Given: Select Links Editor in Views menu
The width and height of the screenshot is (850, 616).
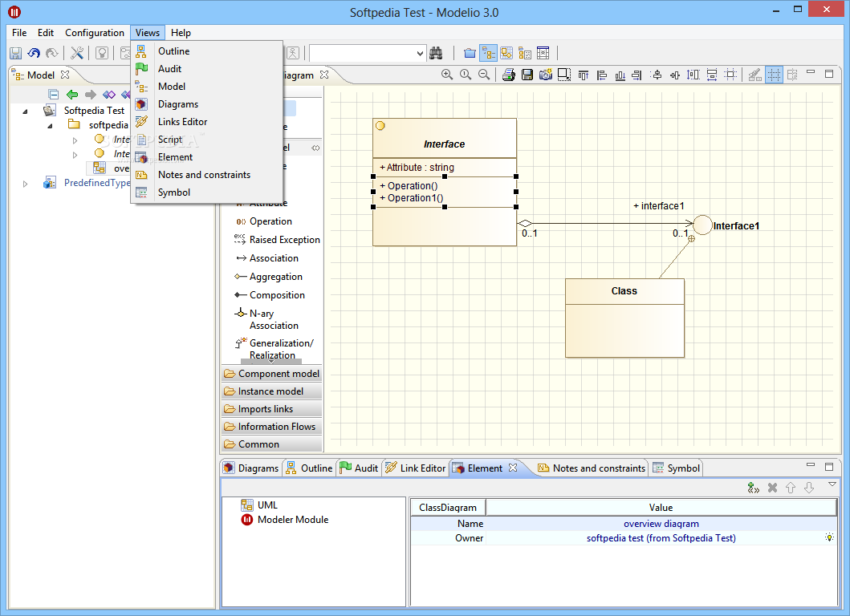Looking at the screenshot, I should point(206,122).
